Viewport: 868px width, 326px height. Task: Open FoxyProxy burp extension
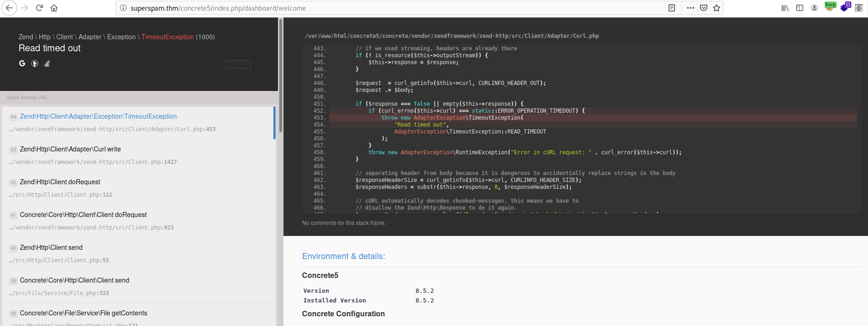point(830,6)
